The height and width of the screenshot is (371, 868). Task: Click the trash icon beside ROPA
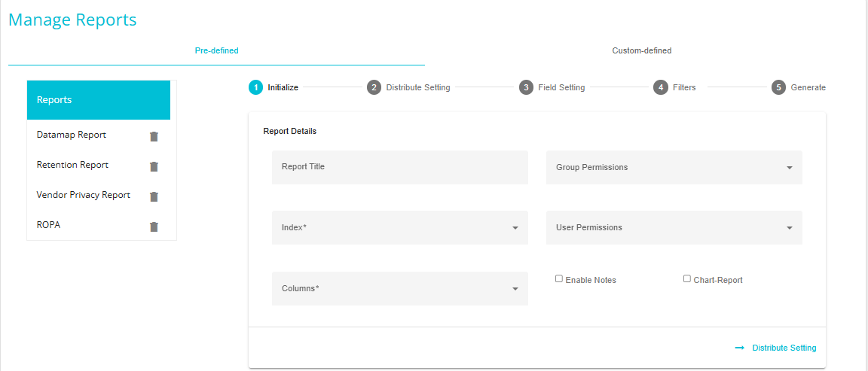point(154,227)
